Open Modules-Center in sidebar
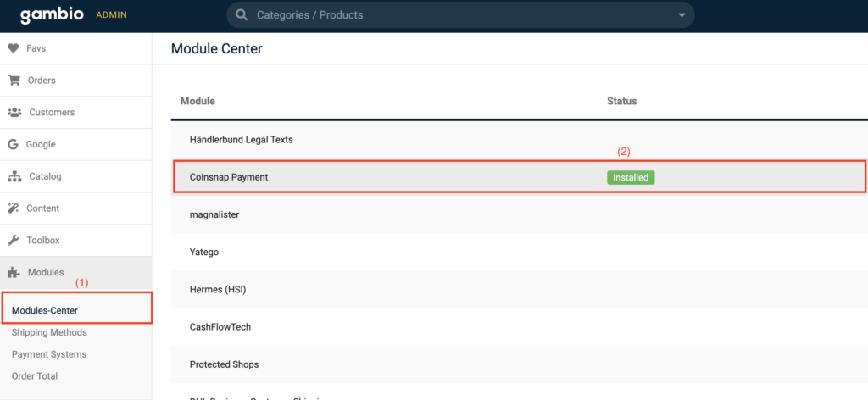The width and height of the screenshot is (868, 400). click(45, 310)
